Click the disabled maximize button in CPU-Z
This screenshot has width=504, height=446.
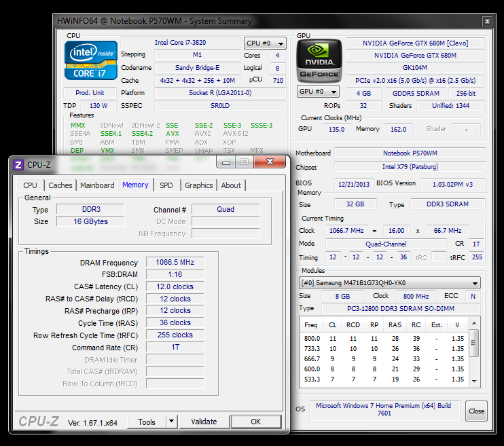245,162
